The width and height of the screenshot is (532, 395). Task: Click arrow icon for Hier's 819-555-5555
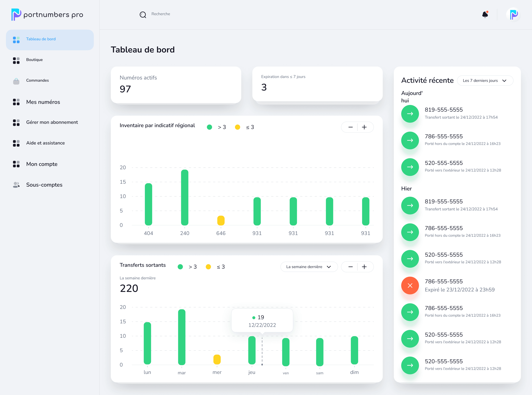tap(410, 206)
